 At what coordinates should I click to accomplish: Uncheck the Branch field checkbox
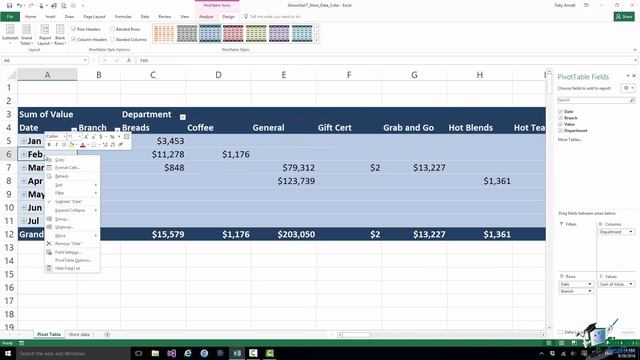pos(560,118)
